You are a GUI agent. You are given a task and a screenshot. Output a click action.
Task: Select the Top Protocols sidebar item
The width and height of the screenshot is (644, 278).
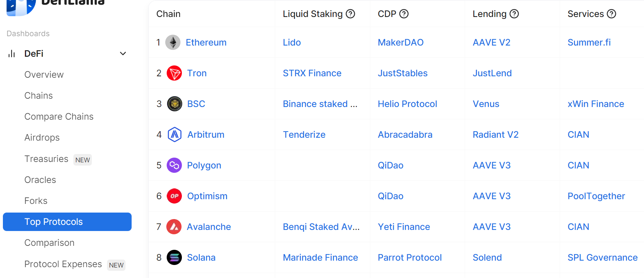click(x=67, y=222)
